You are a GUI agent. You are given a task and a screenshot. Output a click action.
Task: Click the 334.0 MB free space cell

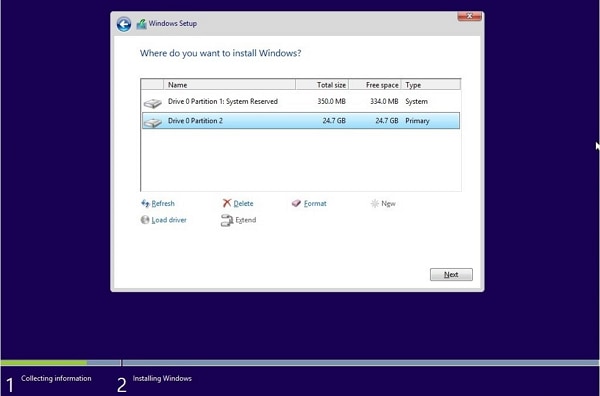pos(384,101)
